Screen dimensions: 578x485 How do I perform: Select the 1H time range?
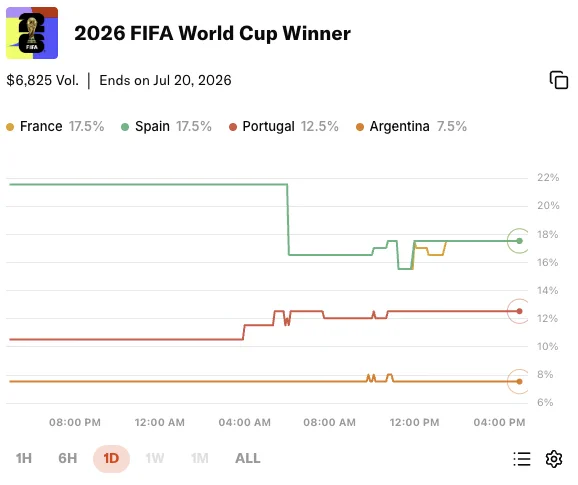[x=24, y=458]
